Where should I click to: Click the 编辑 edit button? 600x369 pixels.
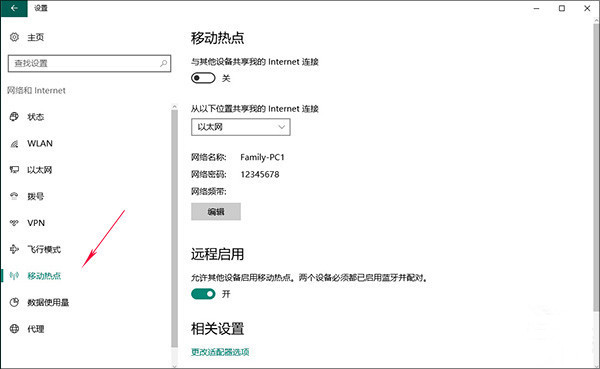(x=216, y=212)
